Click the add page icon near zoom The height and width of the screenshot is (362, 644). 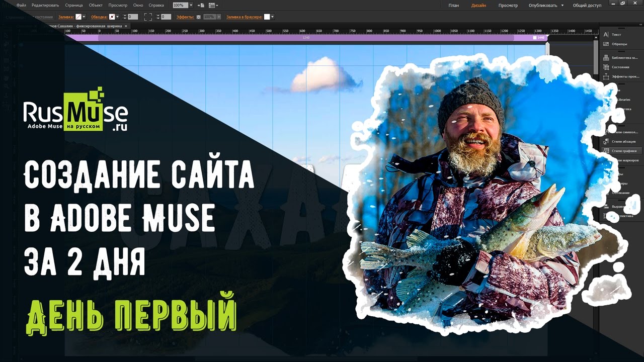201,5
